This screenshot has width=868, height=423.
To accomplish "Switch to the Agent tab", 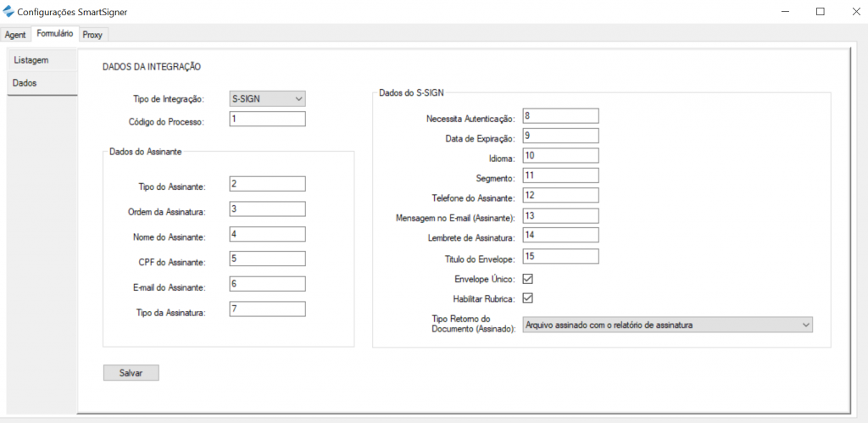I will pos(15,34).
